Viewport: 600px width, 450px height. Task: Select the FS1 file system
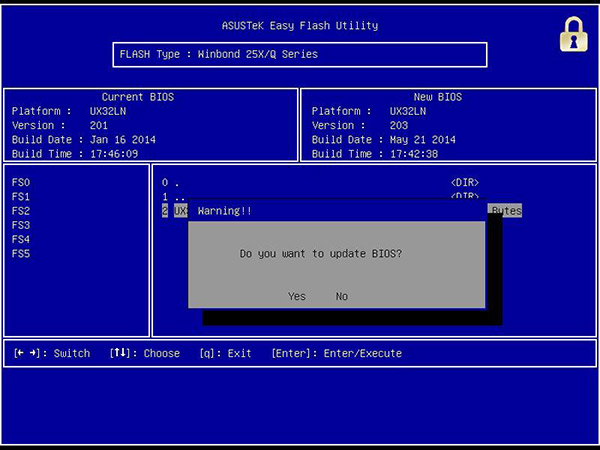(21, 197)
